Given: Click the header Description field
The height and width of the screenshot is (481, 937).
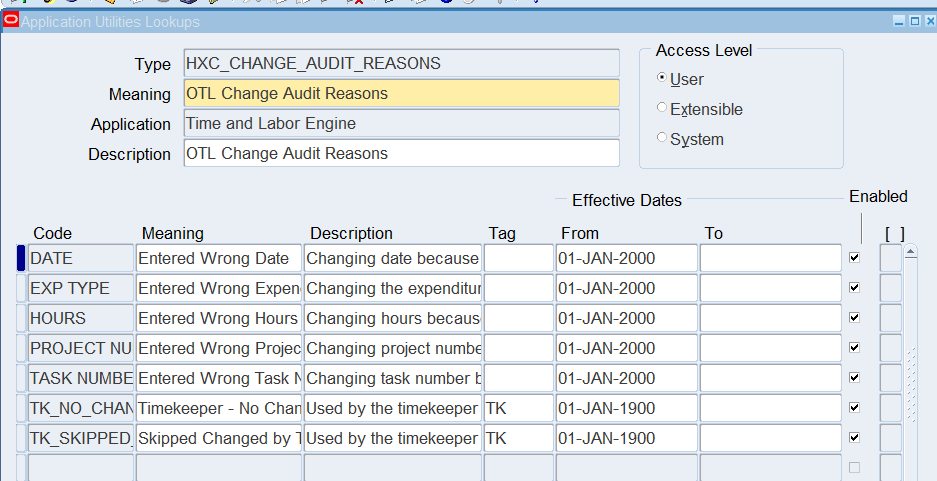Looking at the screenshot, I should click(x=401, y=154).
